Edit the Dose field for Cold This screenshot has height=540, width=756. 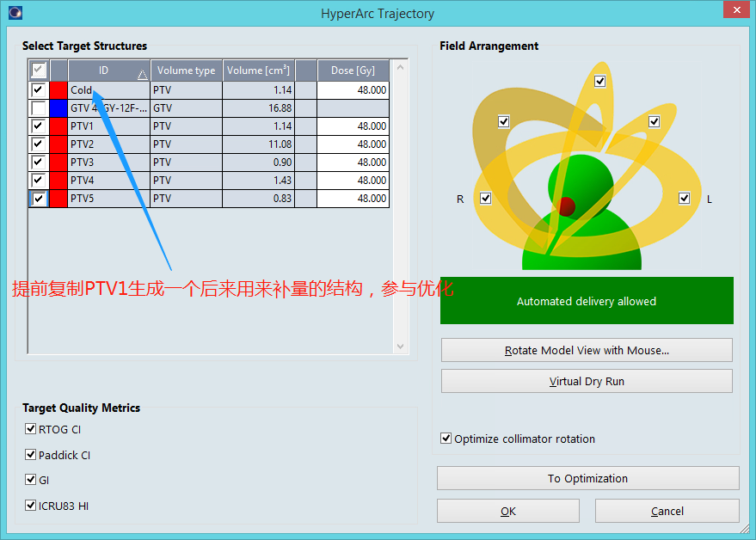point(353,90)
